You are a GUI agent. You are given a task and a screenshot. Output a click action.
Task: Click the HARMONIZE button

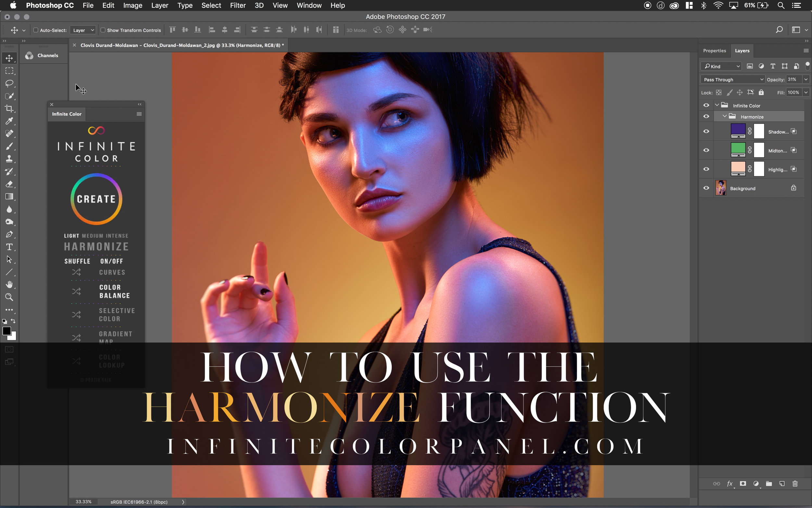click(x=96, y=247)
